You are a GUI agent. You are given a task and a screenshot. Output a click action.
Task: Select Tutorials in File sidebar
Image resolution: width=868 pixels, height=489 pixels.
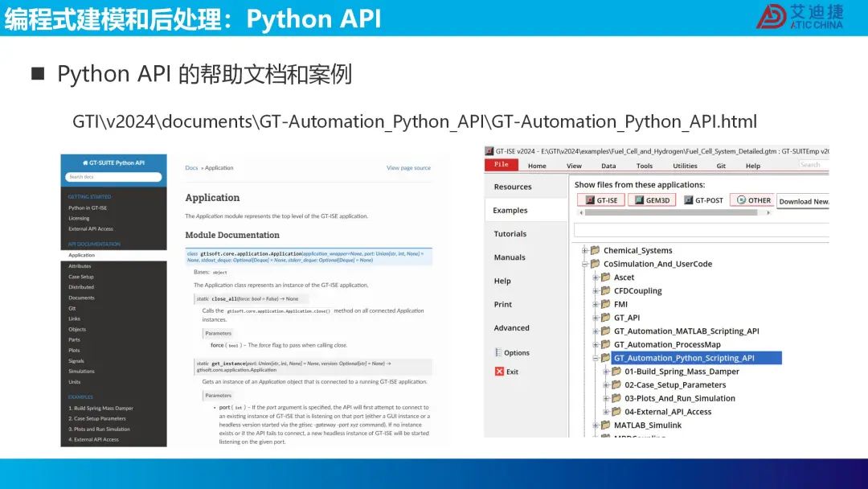[x=526, y=234]
